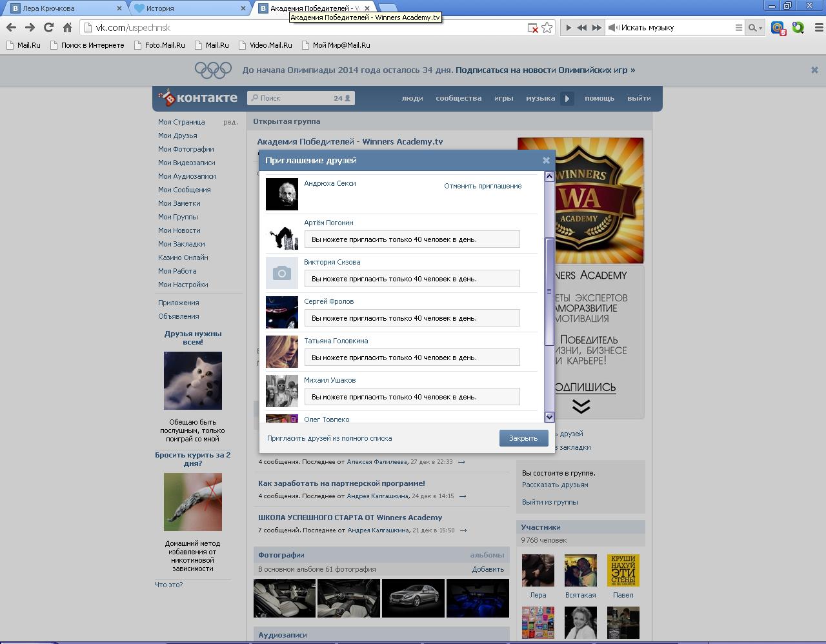Play music with the toolbar play button
Image resolution: width=826 pixels, height=644 pixels.
click(569, 28)
